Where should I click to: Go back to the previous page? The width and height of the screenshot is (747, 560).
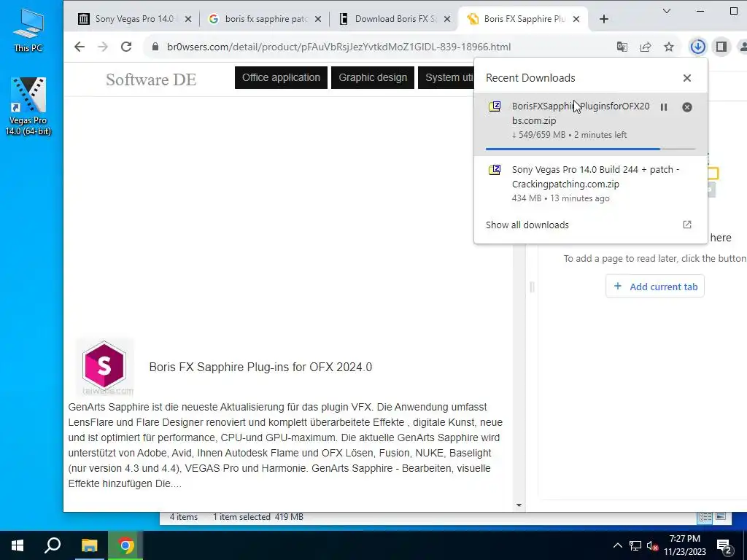point(80,47)
